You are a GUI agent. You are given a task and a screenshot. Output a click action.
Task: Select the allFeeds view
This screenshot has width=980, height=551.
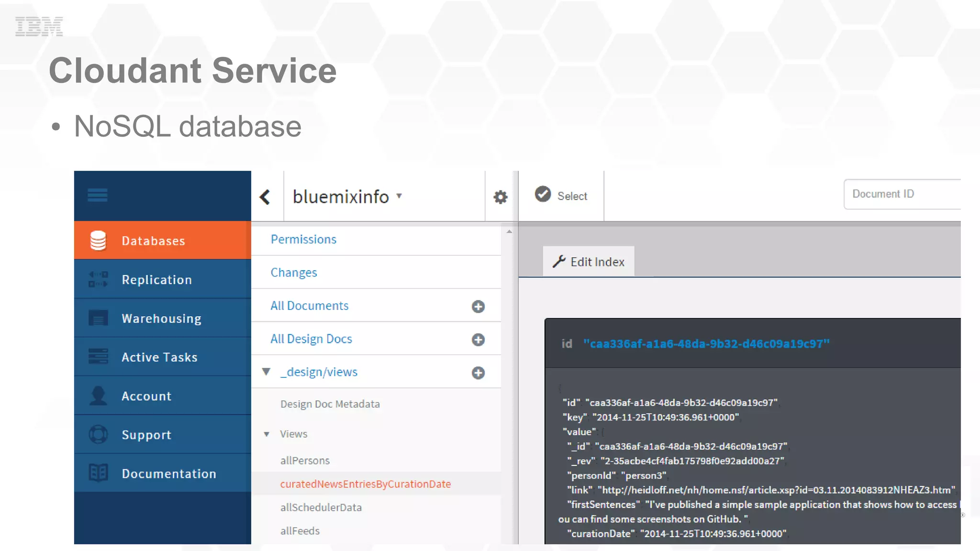(300, 531)
